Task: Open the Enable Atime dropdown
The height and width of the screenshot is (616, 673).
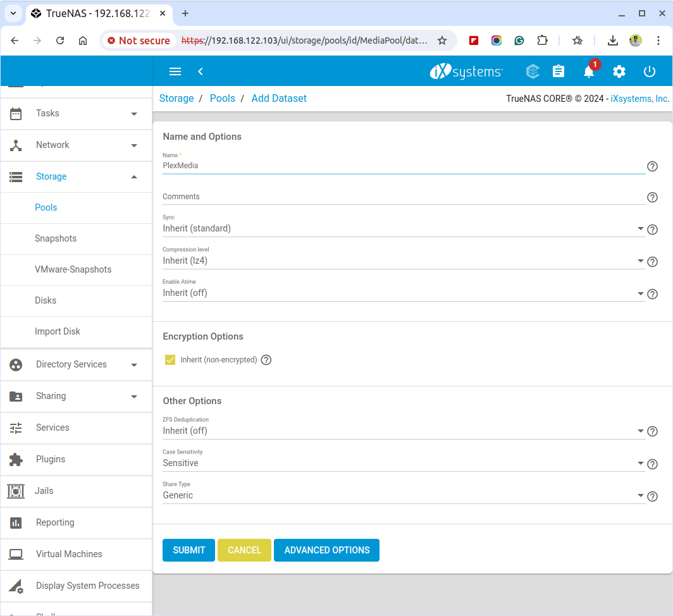Action: pos(404,293)
